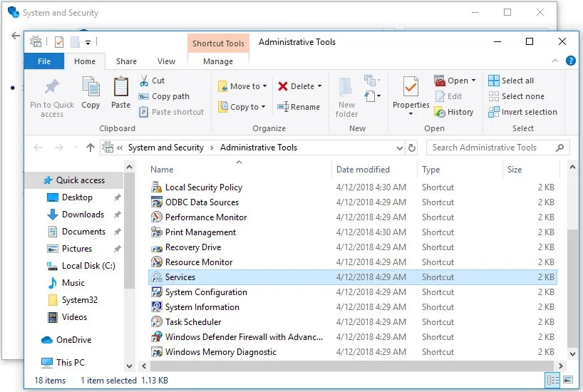Click Edit in the Open group
Viewport: 583px width, 392px height.
(448, 96)
